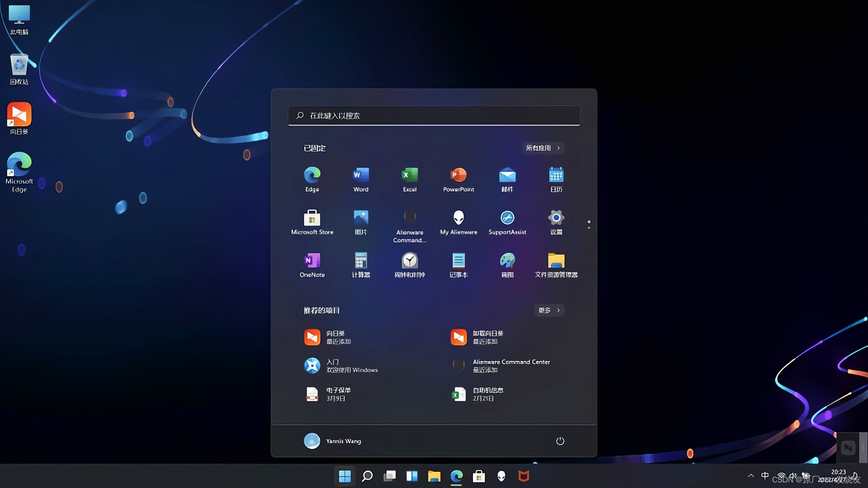Open pinned Alienware Command Center app
868x488 pixels.
[x=409, y=226]
